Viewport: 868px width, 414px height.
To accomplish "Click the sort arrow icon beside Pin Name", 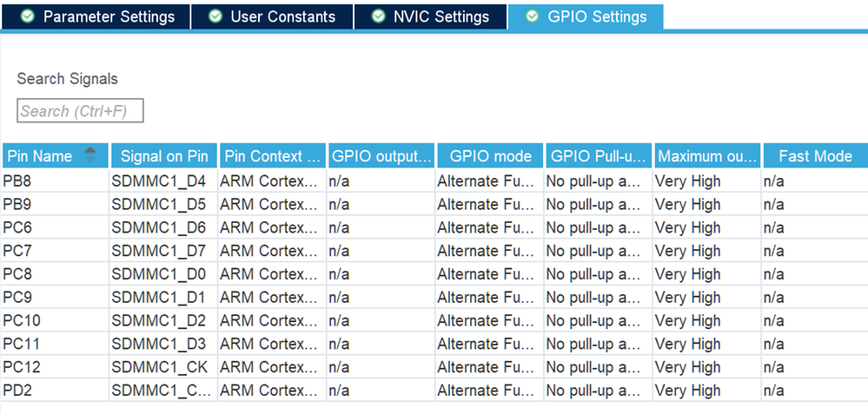I will click(x=91, y=155).
